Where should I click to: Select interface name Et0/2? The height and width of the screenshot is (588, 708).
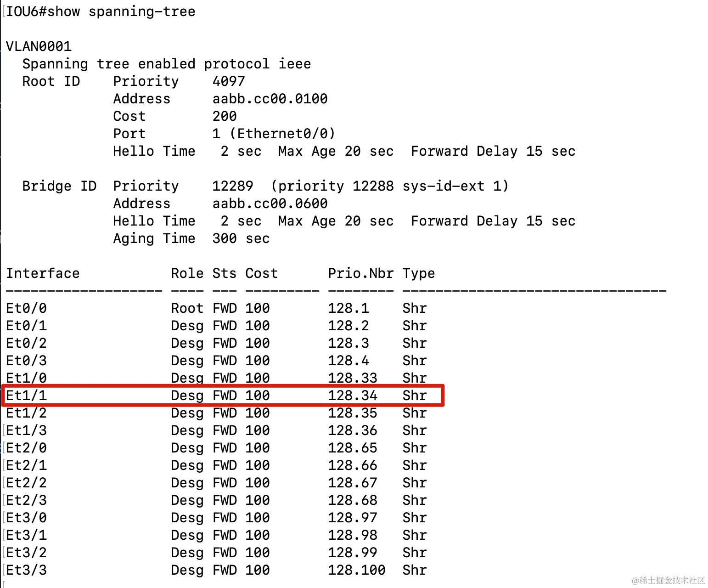[26, 343]
